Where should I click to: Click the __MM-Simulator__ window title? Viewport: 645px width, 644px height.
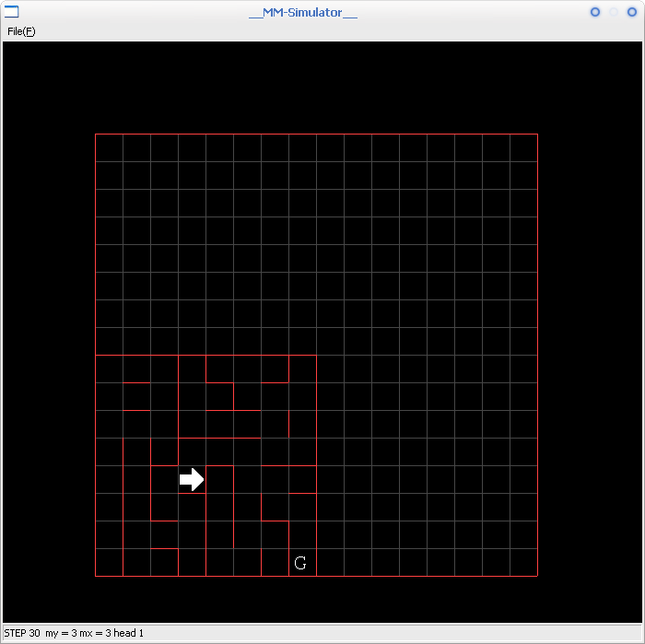(303, 13)
